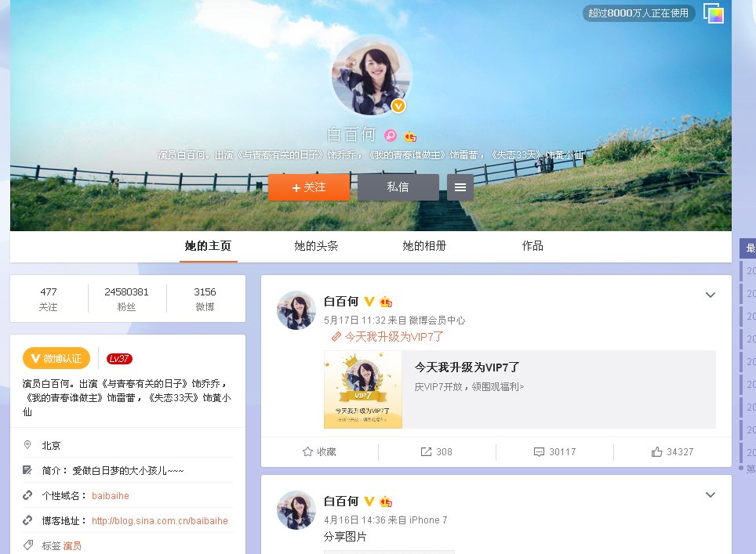Expand the dropdown arrow on the 分享图片 post
This screenshot has width=756, height=554.
coord(711,495)
